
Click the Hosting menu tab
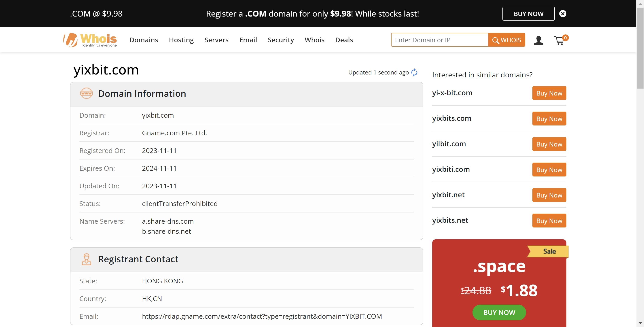pos(181,40)
